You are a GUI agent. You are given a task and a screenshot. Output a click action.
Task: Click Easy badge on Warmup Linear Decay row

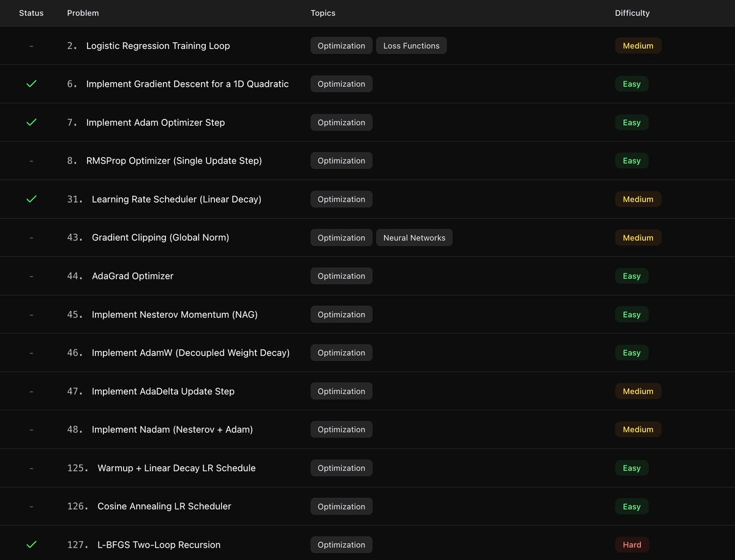pyautogui.click(x=631, y=468)
